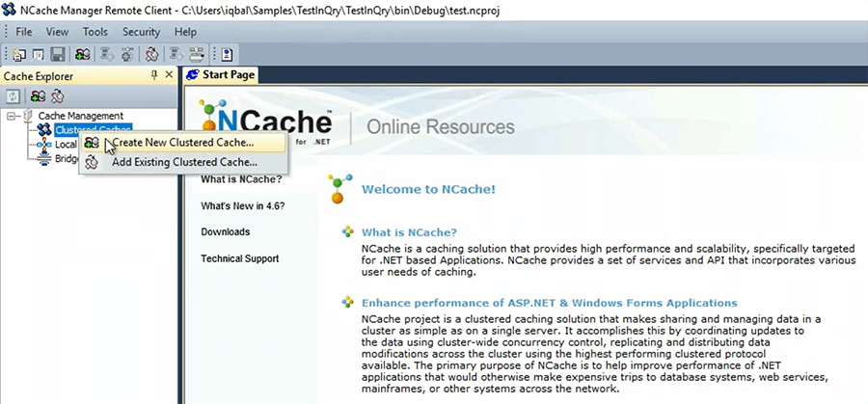Click add existing clustered cache icon in main toolbar

pos(151,54)
